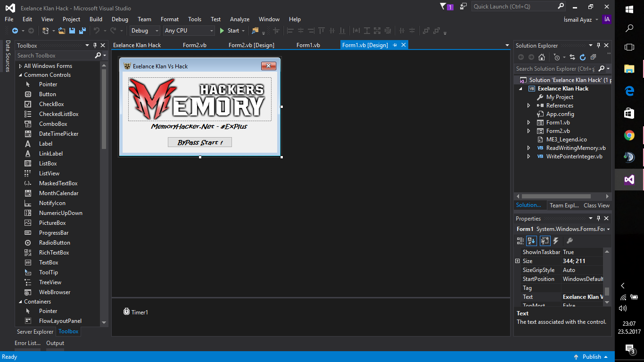Click the Save All toolbar icon
The width and height of the screenshot is (644, 362).
[x=83, y=31]
